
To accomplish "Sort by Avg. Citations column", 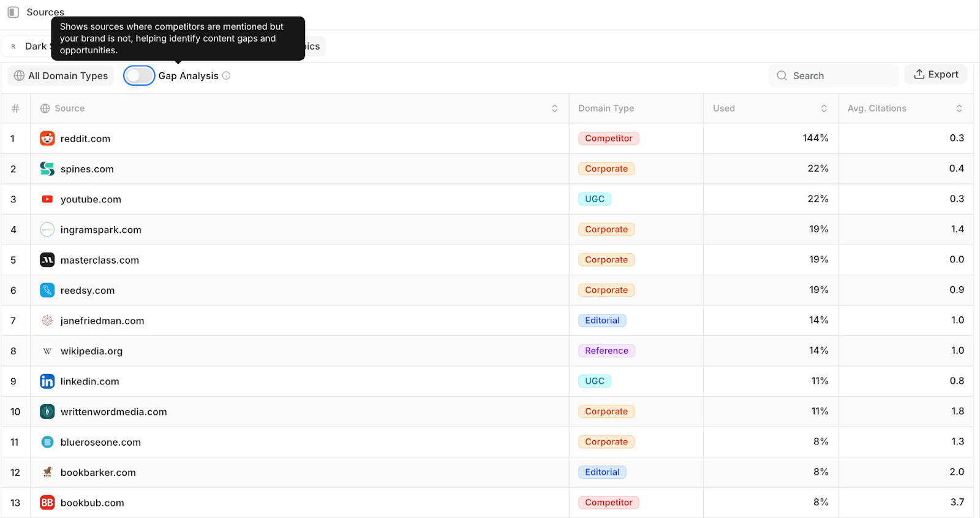I will point(959,109).
